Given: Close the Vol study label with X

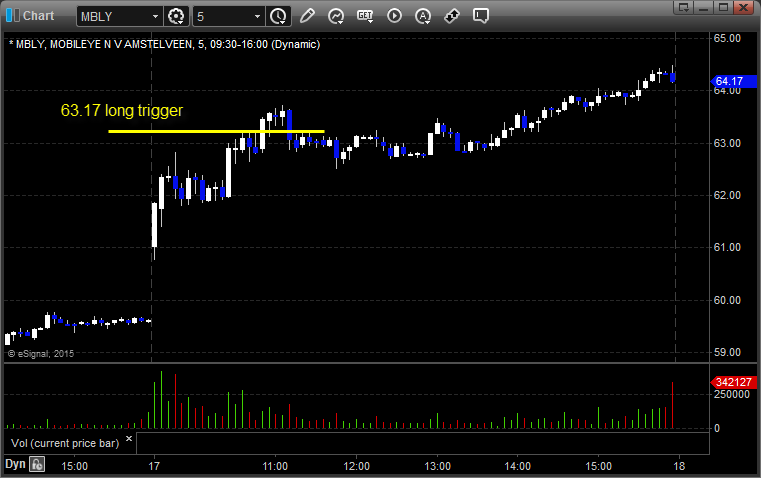Looking at the screenshot, I should click(x=129, y=439).
